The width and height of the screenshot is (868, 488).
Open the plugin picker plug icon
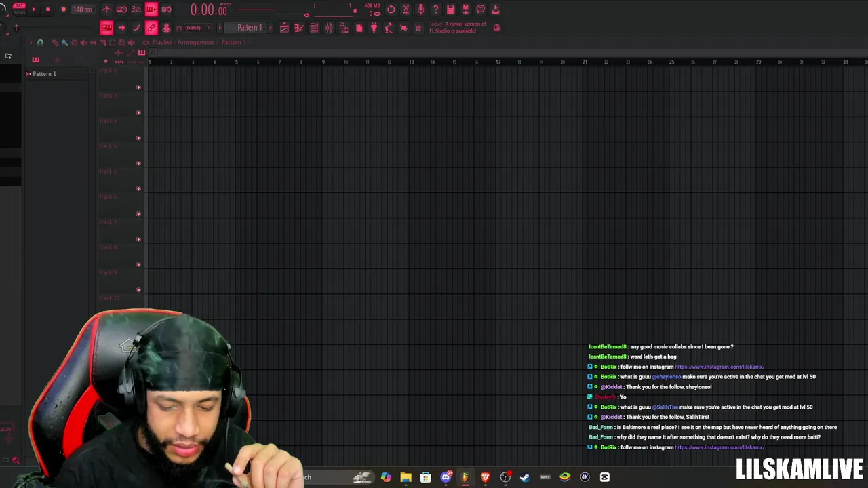(374, 28)
